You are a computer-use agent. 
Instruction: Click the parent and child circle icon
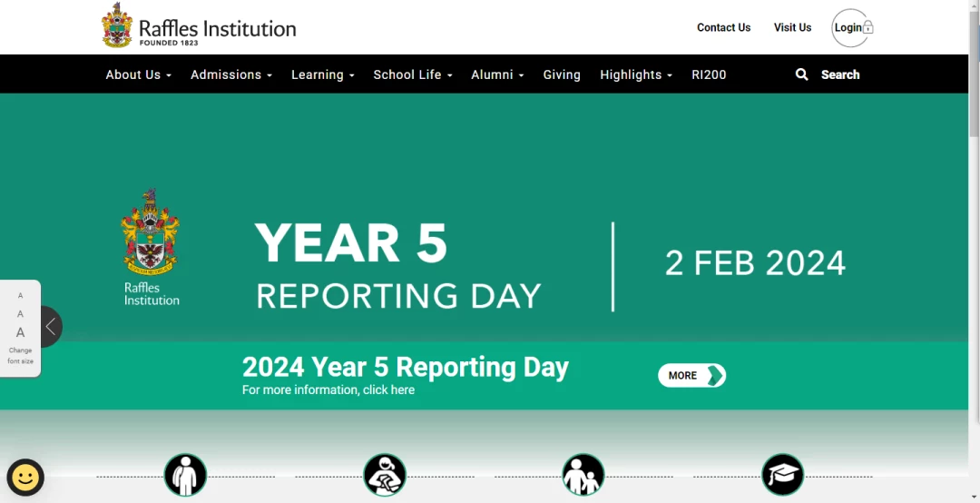click(x=583, y=475)
